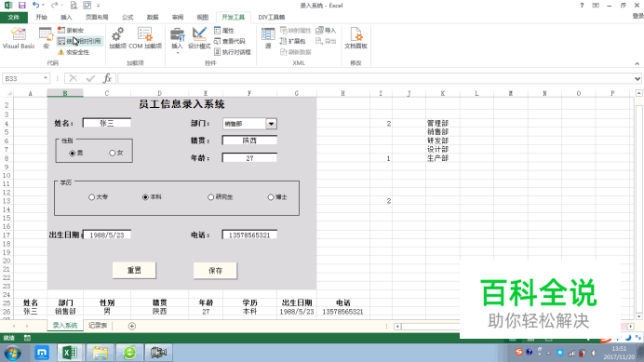This screenshot has width=644, height=362.
Task: Click the 电话 phone text box
Action: (x=249, y=235)
